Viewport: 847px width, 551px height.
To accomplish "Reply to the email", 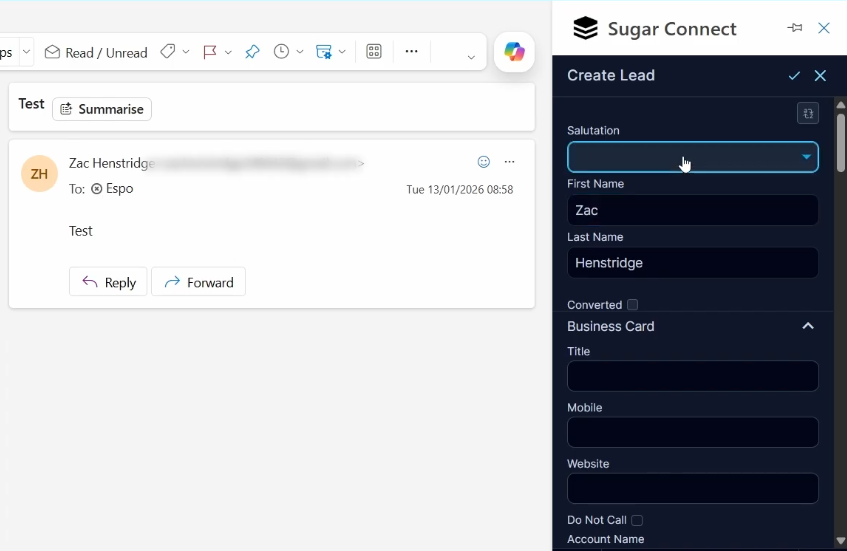I will pos(108,282).
